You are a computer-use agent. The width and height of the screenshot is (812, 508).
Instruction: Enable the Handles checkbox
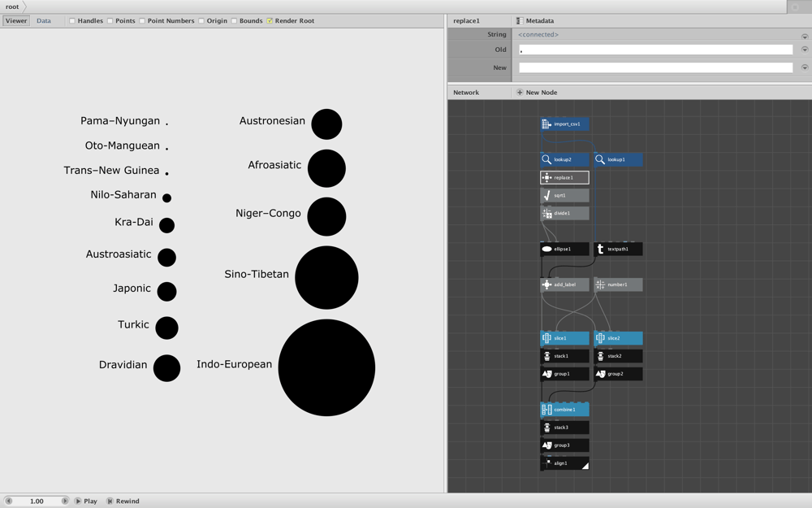[72, 21]
